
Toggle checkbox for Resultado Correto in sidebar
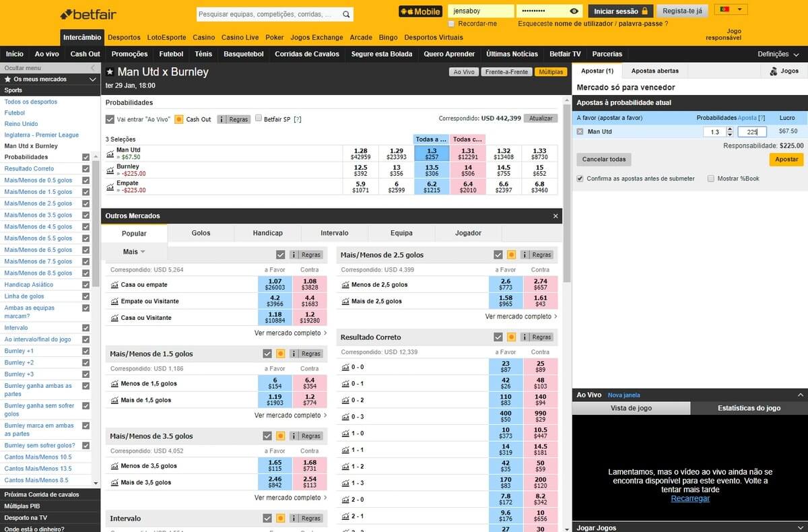[x=86, y=168]
